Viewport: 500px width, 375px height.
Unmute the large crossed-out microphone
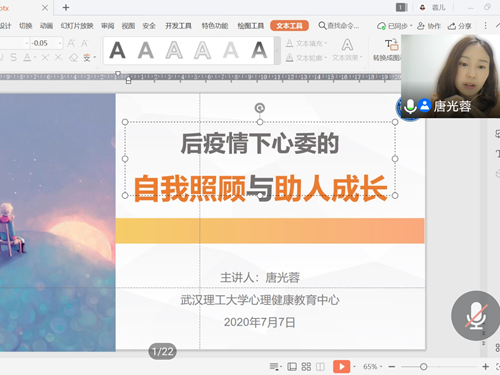click(x=476, y=316)
